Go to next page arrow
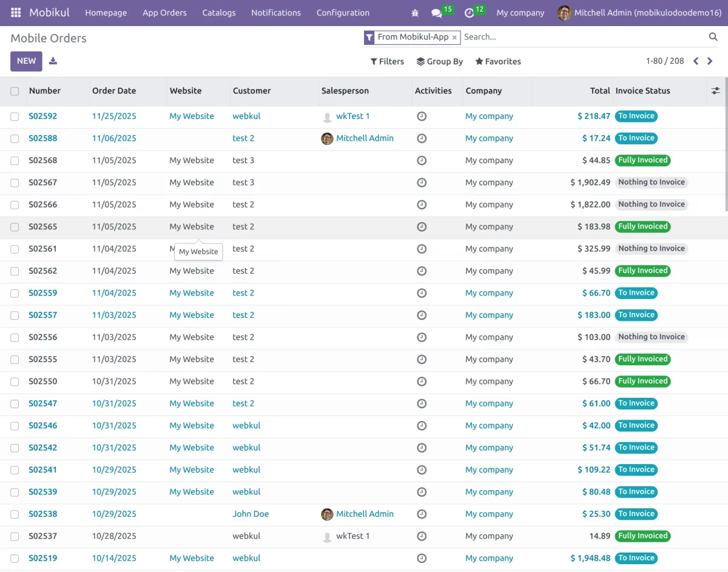The height and width of the screenshot is (572, 728). coord(710,61)
